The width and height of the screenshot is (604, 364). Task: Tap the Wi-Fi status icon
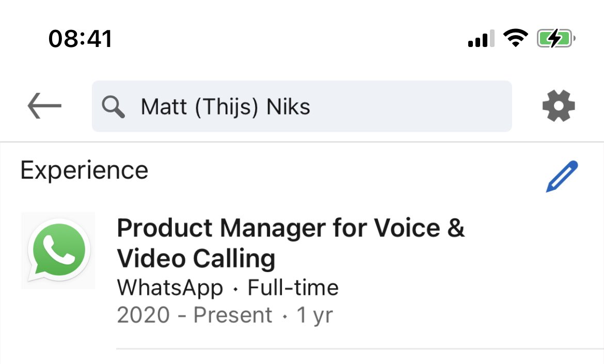tap(516, 38)
